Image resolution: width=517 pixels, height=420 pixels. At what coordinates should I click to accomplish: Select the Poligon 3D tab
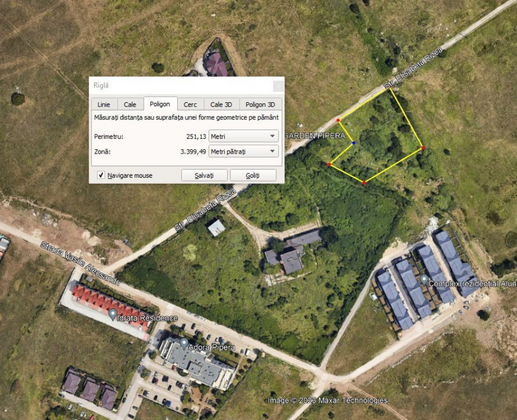point(260,104)
